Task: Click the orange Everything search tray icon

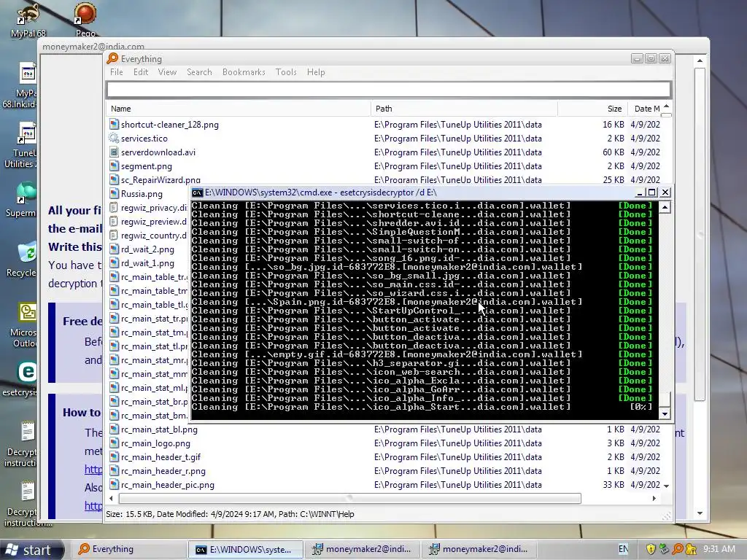Action: coord(677,549)
